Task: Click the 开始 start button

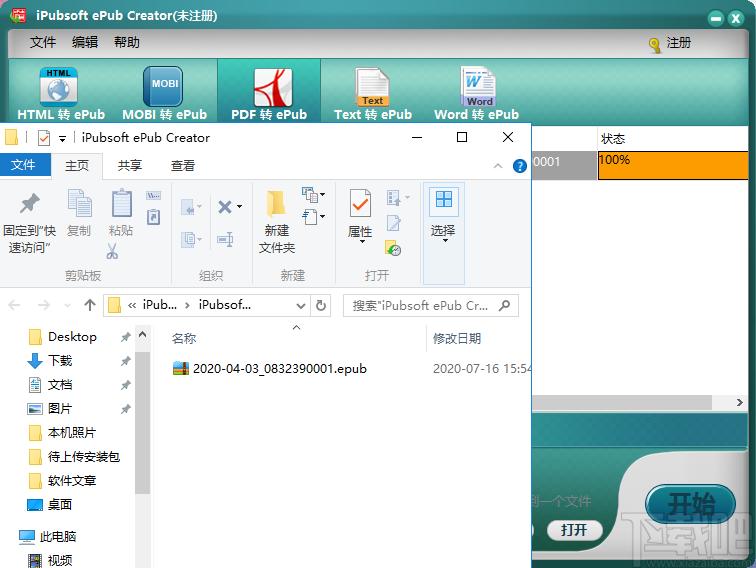Action: click(690, 504)
